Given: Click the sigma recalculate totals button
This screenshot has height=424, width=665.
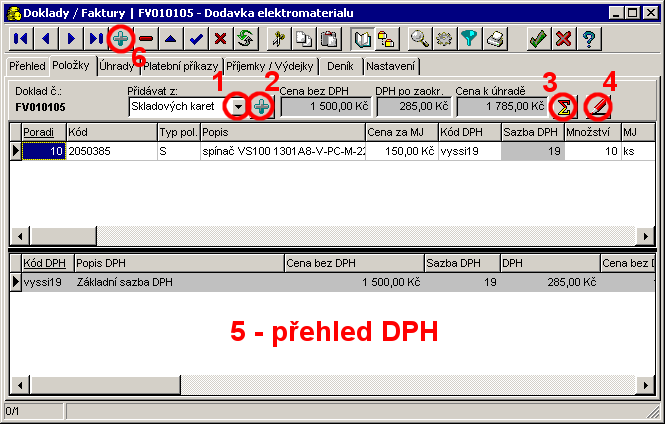Looking at the screenshot, I should (x=564, y=106).
